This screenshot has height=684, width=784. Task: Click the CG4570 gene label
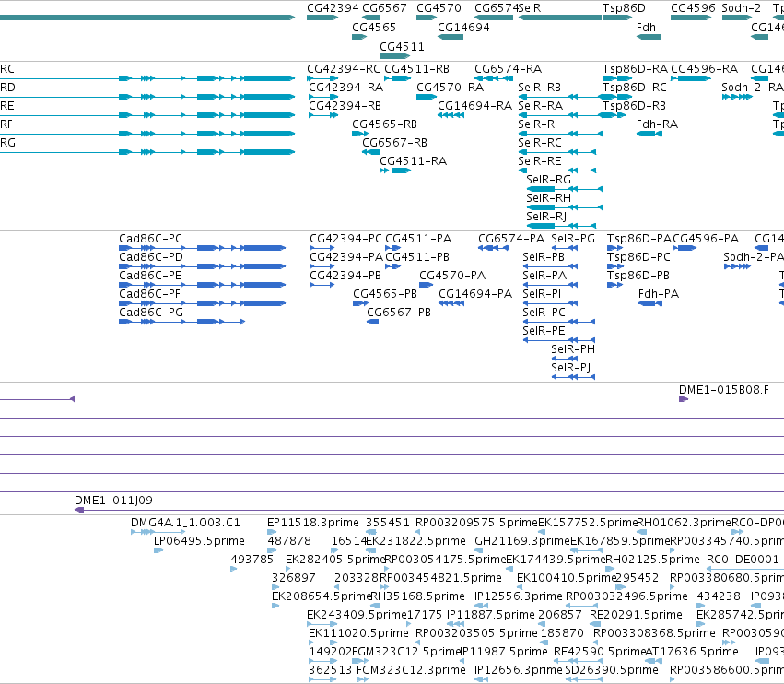point(439,8)
